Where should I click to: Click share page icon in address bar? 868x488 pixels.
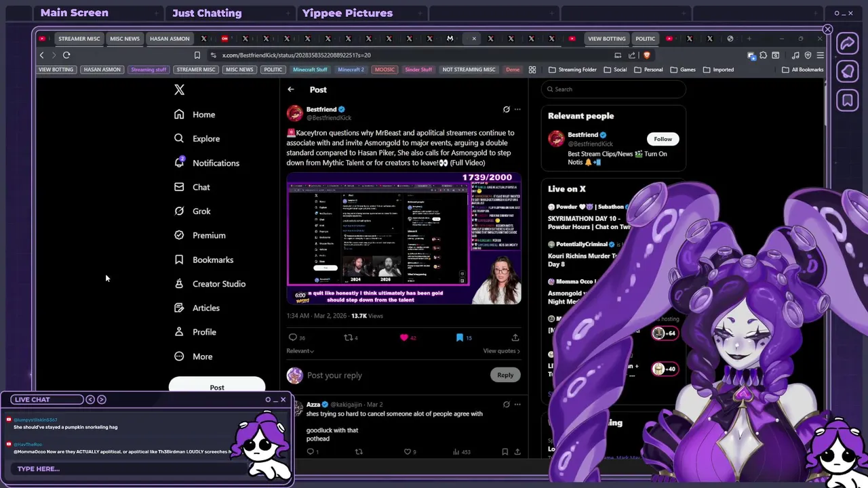coord(632,55)
